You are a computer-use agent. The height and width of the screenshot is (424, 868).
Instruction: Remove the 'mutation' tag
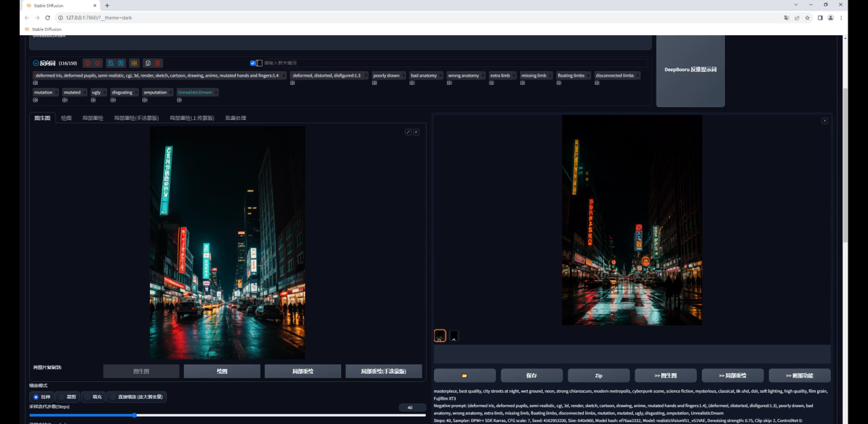pyautogui.click(x=56, y=92)
